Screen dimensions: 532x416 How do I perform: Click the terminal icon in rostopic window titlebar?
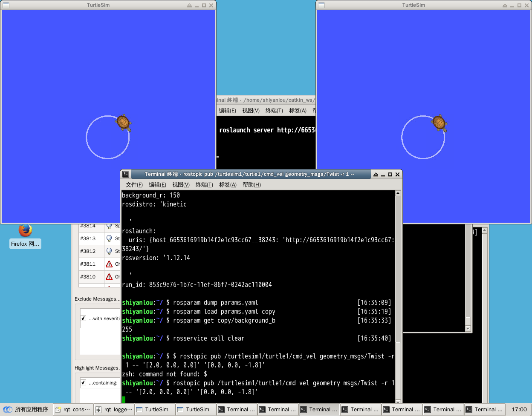(x=126, y=174)
